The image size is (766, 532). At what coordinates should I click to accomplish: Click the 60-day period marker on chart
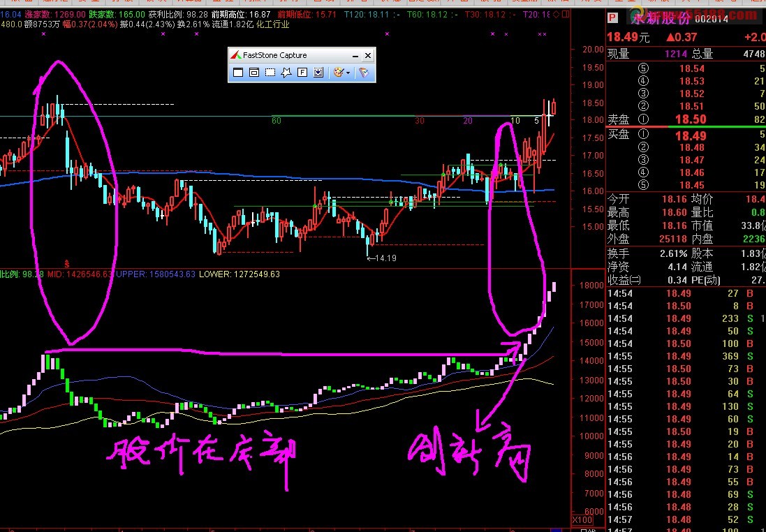click(277, 121)
